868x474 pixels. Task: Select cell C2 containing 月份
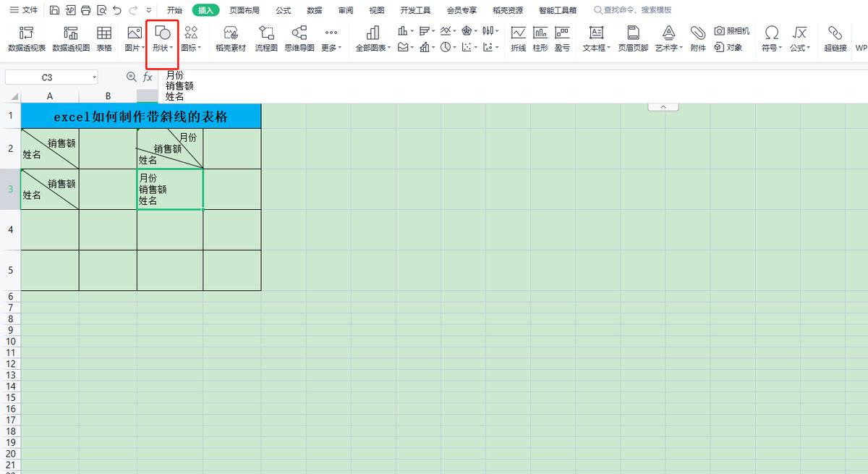(170, 148)
